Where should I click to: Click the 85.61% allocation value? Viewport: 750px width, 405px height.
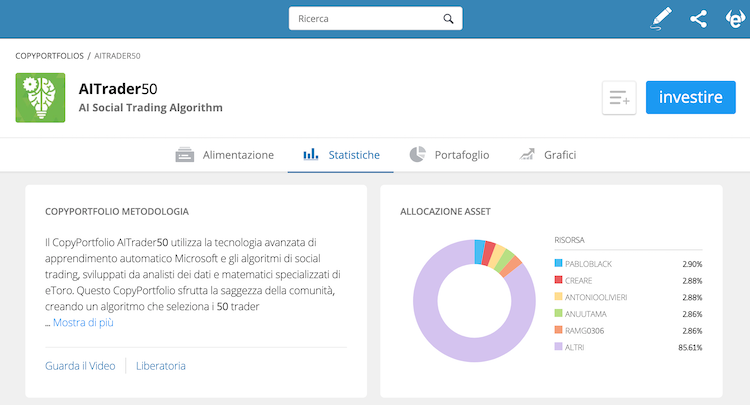coord(690,348)
